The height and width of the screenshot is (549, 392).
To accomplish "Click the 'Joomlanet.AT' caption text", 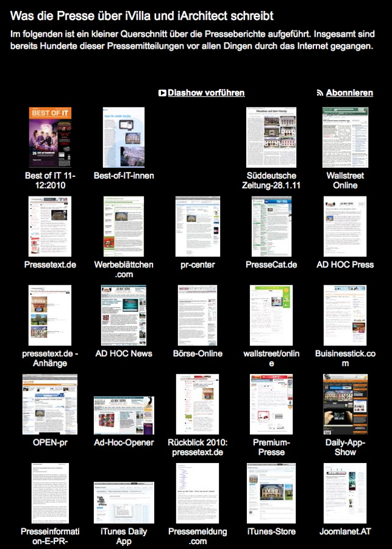I will [x=345, y=531].
